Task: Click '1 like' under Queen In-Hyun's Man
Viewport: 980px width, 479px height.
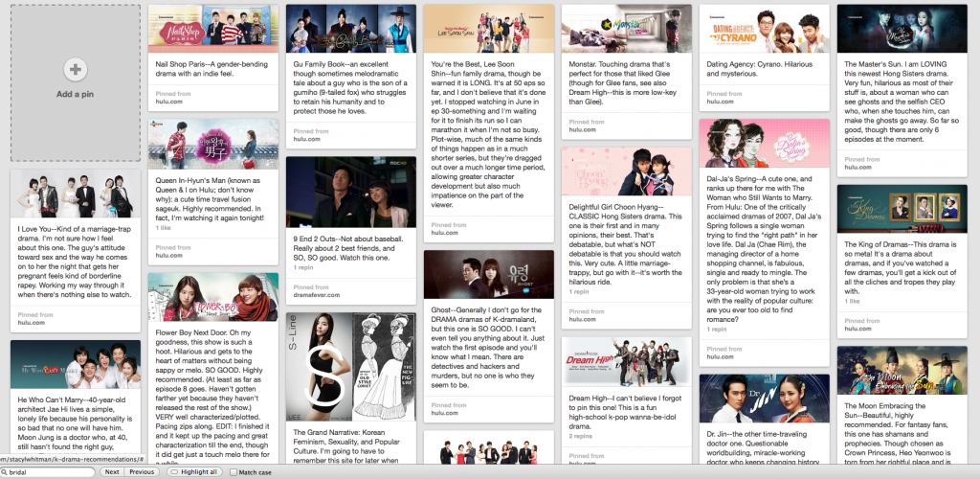Action: (163, 229)
